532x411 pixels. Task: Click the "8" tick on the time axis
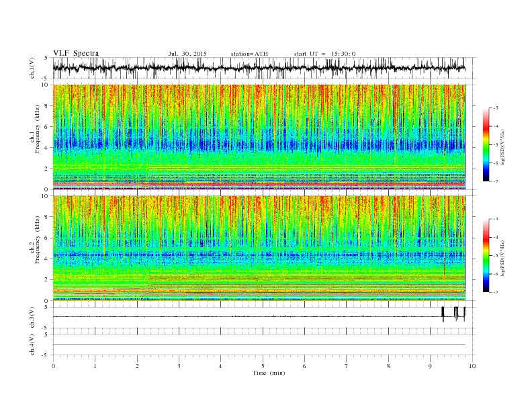[388, 366]
